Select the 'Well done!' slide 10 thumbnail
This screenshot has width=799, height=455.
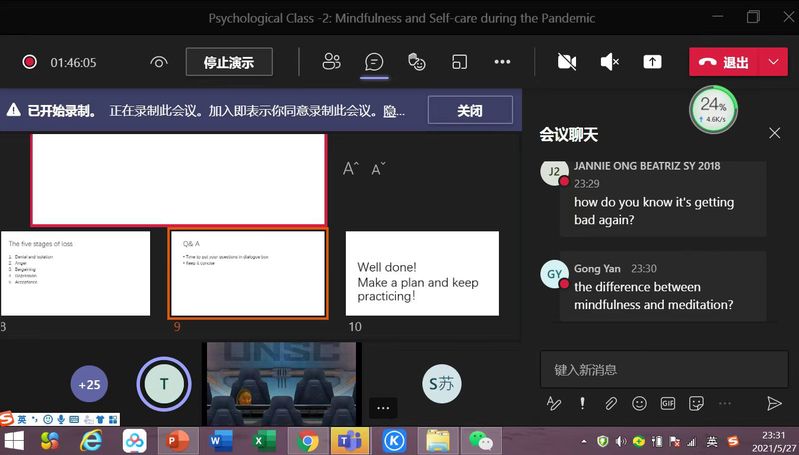coord(422,273)
